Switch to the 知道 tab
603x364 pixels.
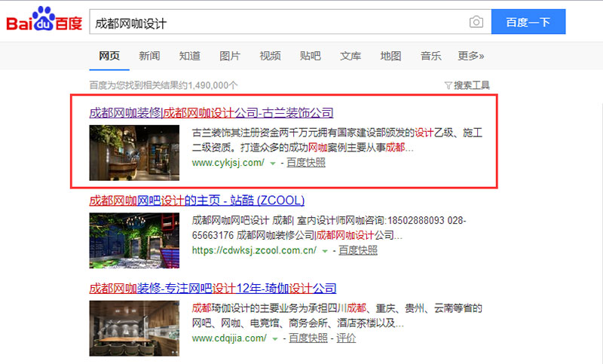click(190, 56)
